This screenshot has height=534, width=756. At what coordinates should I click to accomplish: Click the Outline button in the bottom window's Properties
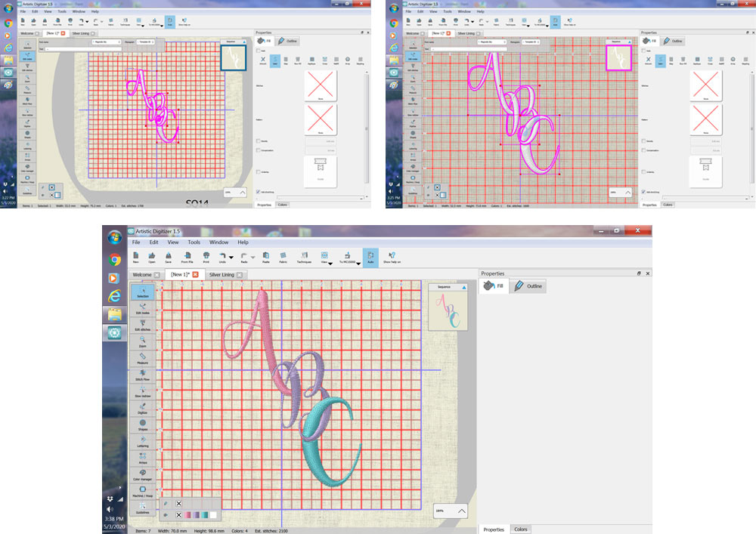point(528,286)
